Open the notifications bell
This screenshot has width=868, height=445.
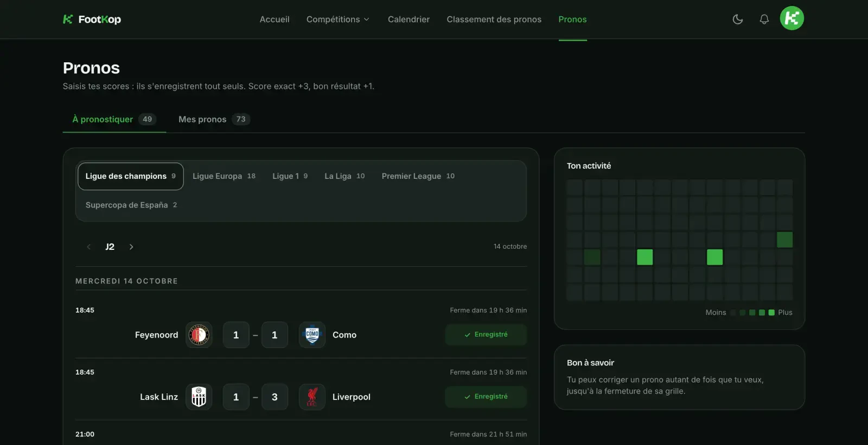pyautogui.click(x=764, y=20)
